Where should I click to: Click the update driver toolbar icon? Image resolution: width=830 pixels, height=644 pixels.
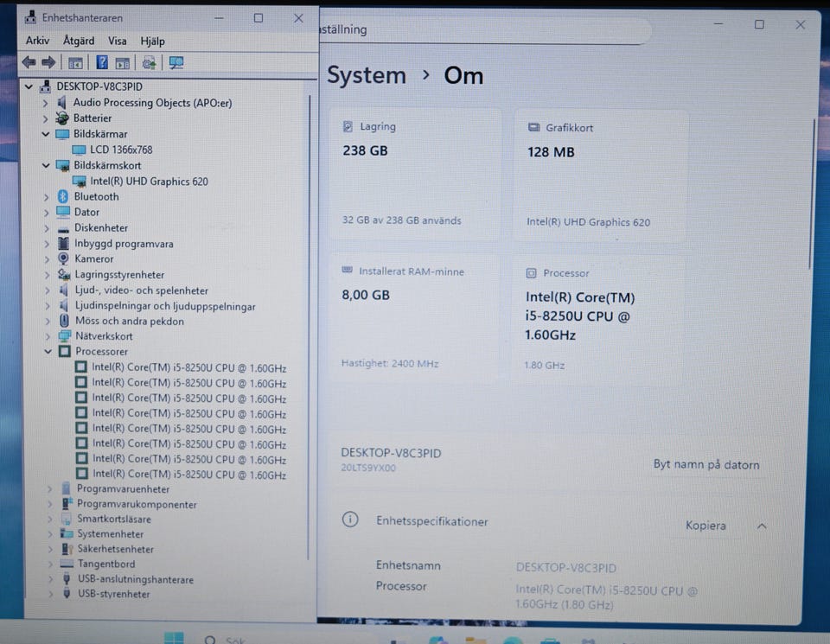click(150, 63)
